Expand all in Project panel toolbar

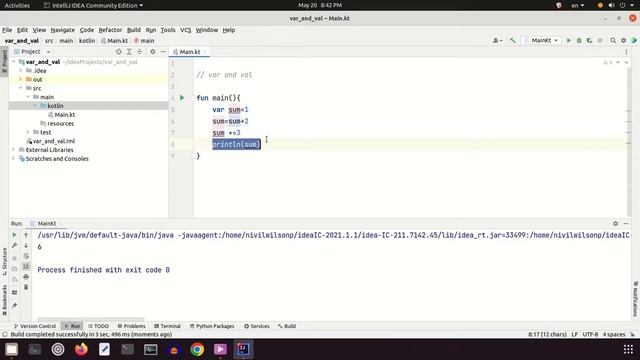[129, 52]
